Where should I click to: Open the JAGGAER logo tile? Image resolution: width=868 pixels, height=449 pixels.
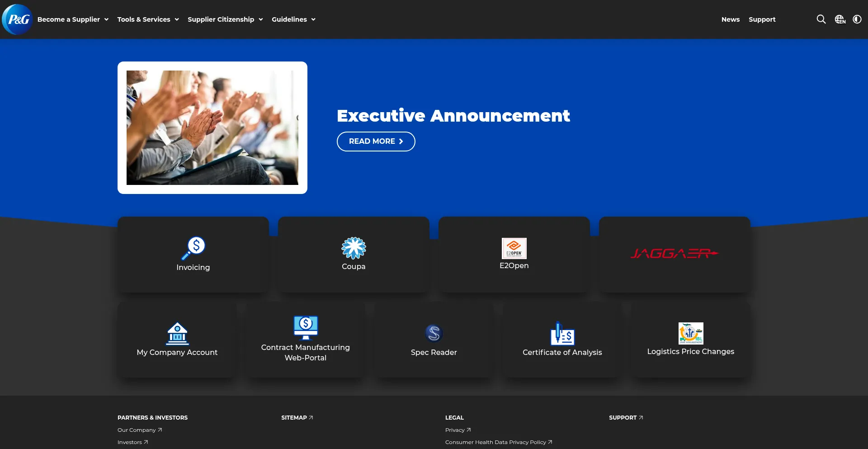click(x=675, y=254)
